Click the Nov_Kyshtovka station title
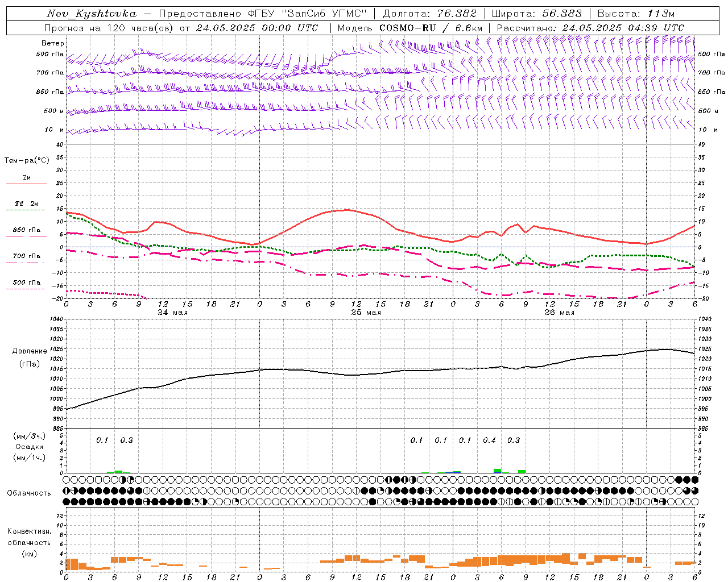Screen dimensions: 728x582 (91, 14)
